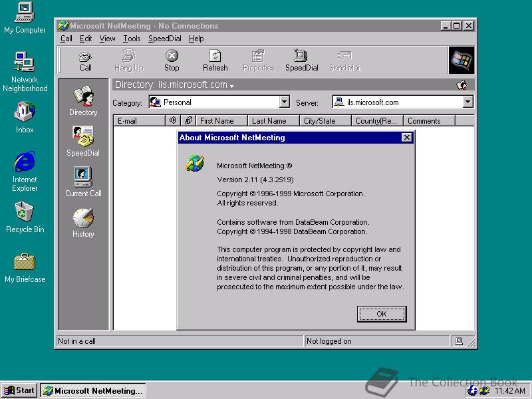This screenshot has height=399, width=532.
Task: Select the Inbox desktop icon
Action: 25,118
